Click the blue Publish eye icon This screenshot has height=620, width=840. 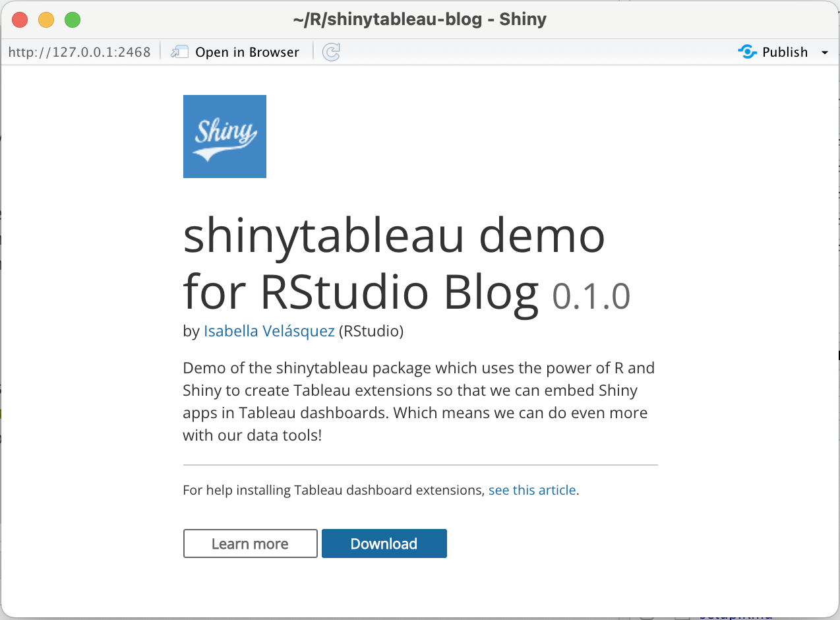[x=747, y=51]
